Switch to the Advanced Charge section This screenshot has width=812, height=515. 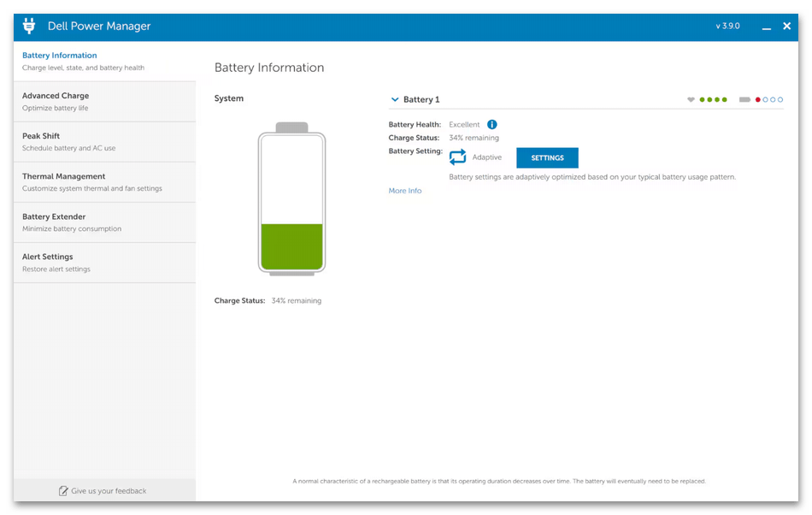click(x=104, y=102)
